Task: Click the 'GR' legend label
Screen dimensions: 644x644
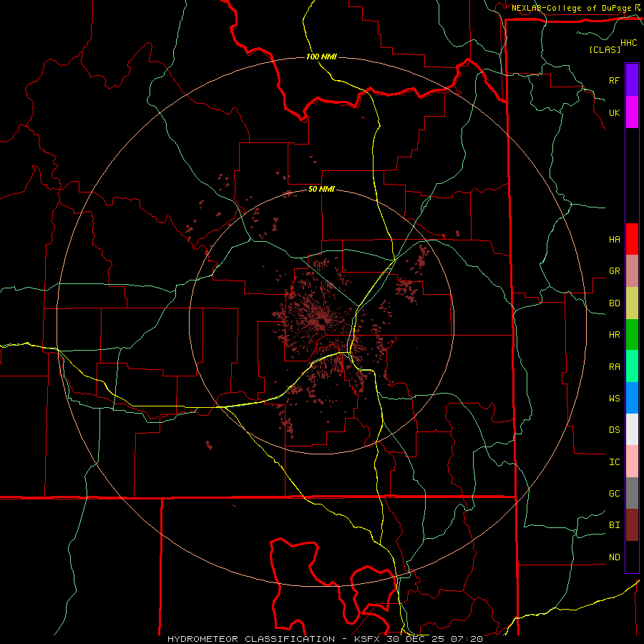Action: (x=614, y=271)
